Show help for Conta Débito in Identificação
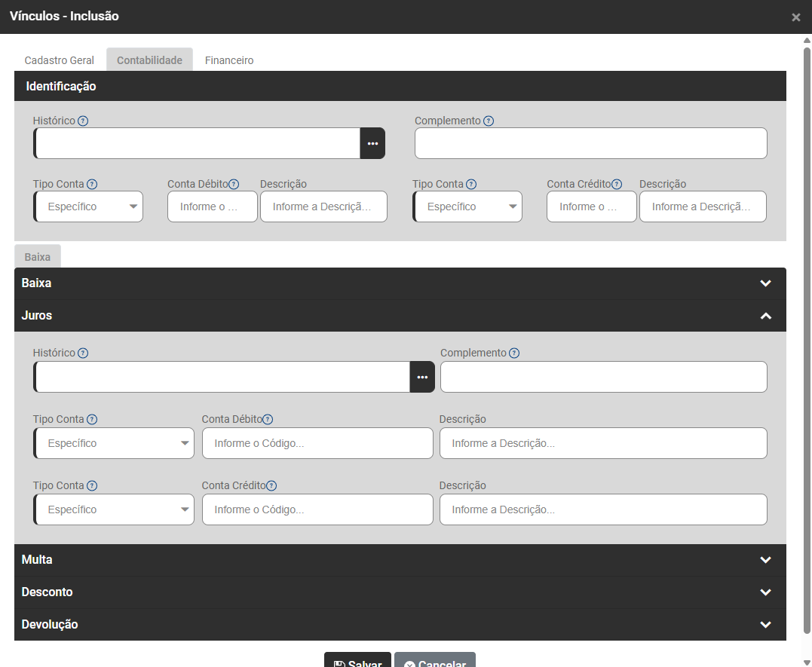The width and height of the screenshot is (812, 667). pyautogui.click(x=234, y=184)
